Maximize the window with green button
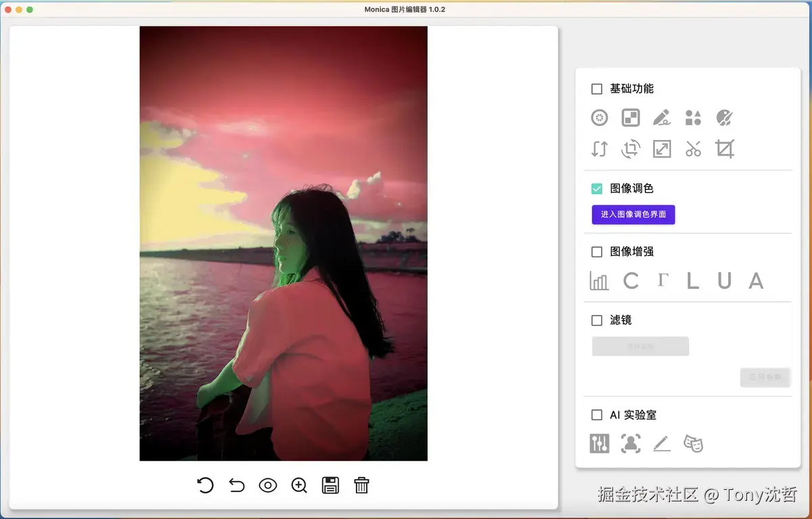 point(30,9)
